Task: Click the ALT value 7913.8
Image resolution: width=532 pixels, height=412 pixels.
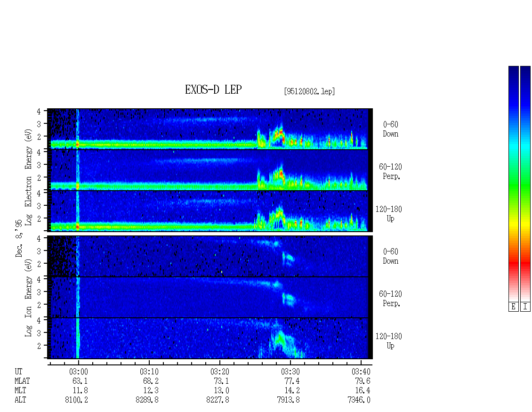Action: tap(288, 400)
